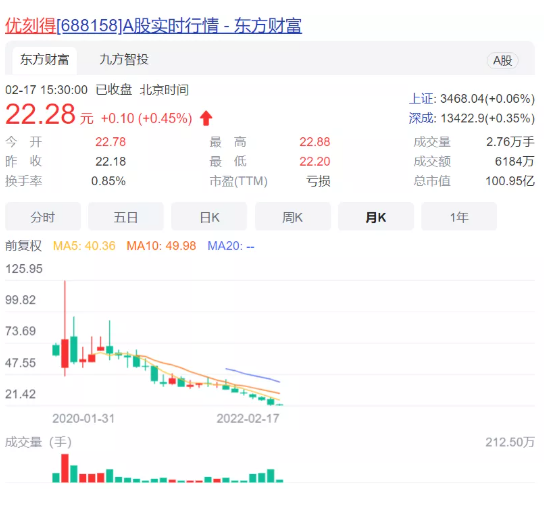Switch to the 九方智投 tab
555x509 pixels.
(124, 59)
